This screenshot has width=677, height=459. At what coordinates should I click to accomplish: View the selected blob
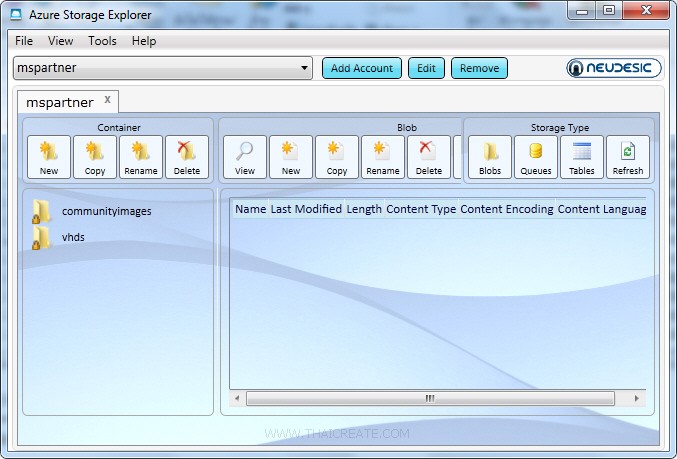click(x=245, y=157)
